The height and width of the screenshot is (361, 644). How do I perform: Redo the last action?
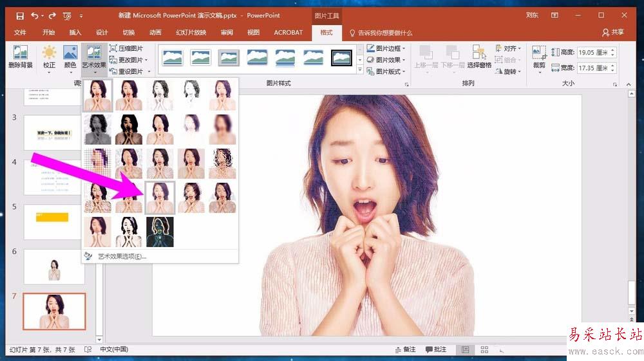point(52,16)
